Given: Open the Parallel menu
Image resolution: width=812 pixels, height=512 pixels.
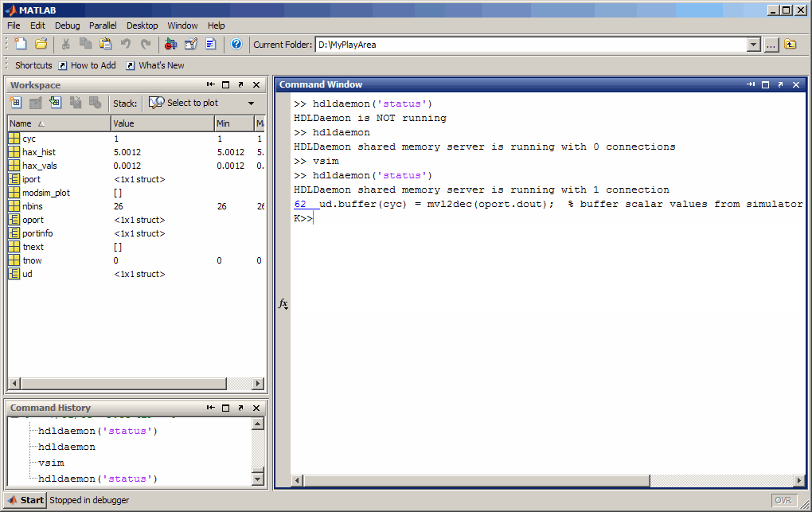Looking at the screenshot, I should 103,25.
